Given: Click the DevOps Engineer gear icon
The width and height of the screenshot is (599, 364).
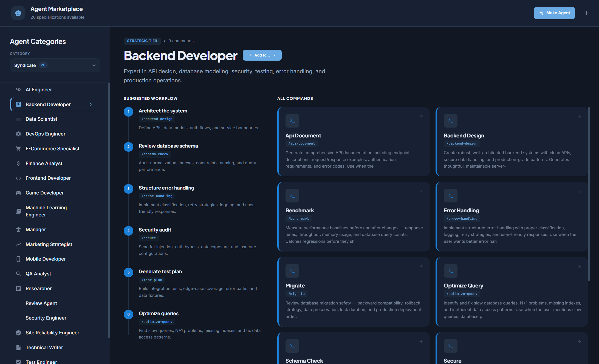Looking at the screenshot, I should [x=18, y=134].
